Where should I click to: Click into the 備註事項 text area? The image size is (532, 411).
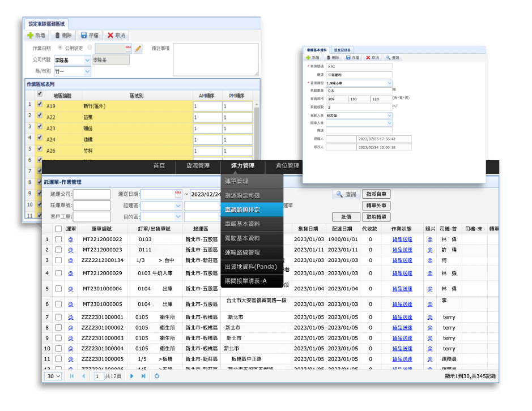[215, 59]
